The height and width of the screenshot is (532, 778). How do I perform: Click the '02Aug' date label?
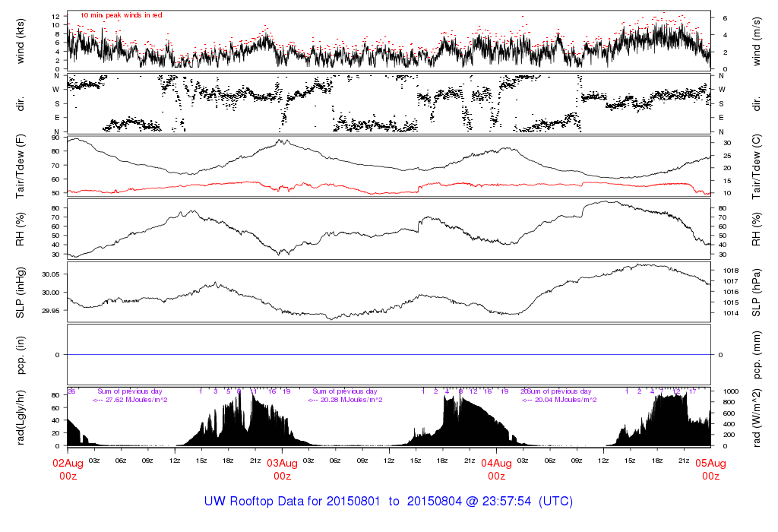(68, 463)
